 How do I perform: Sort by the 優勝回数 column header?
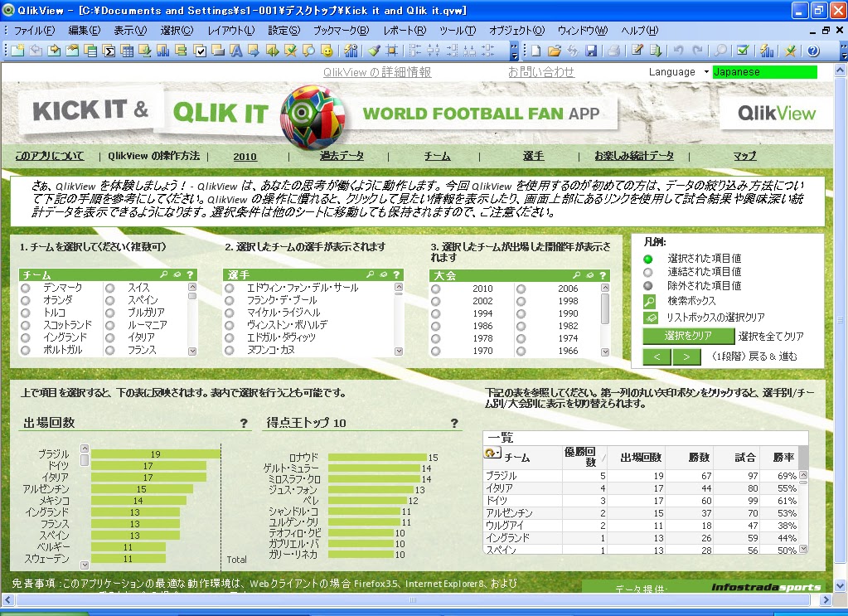(x=579, y=457)
